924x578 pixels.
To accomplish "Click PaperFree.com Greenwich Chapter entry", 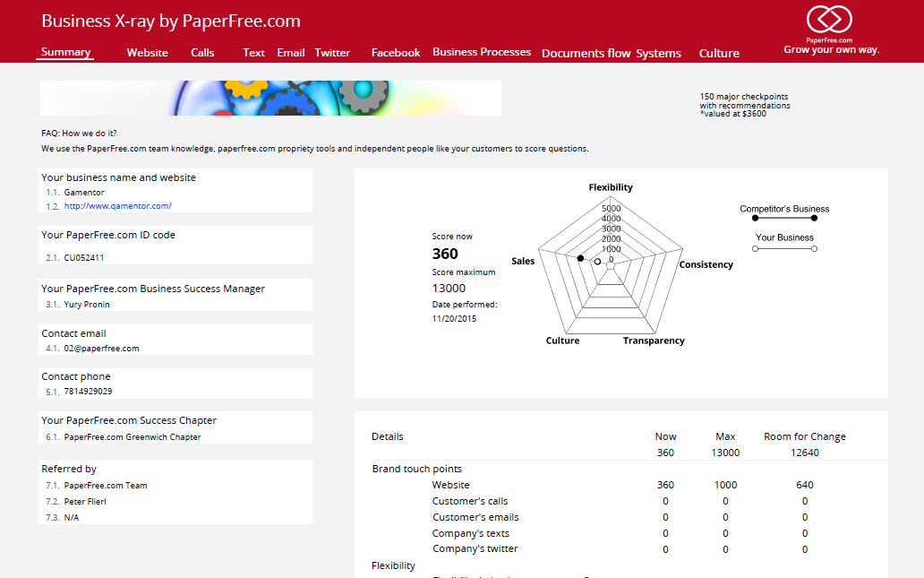I will [132, 437].
